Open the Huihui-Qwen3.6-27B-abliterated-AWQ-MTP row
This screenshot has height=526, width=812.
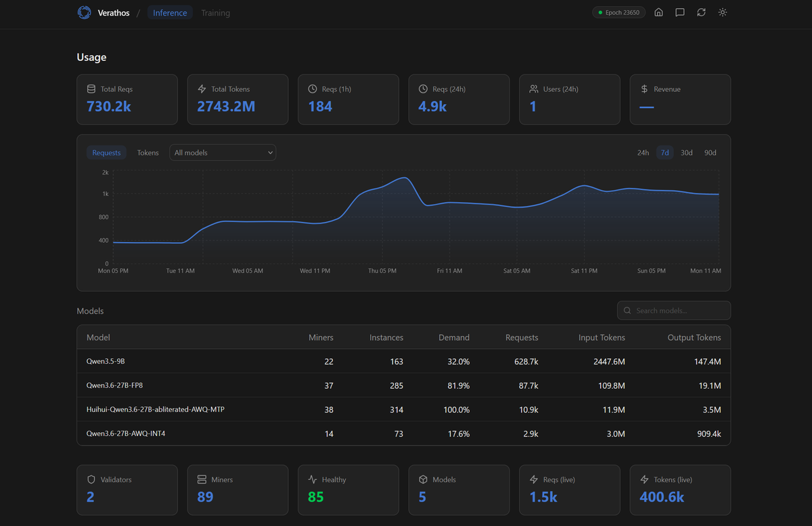coord(404,410)
